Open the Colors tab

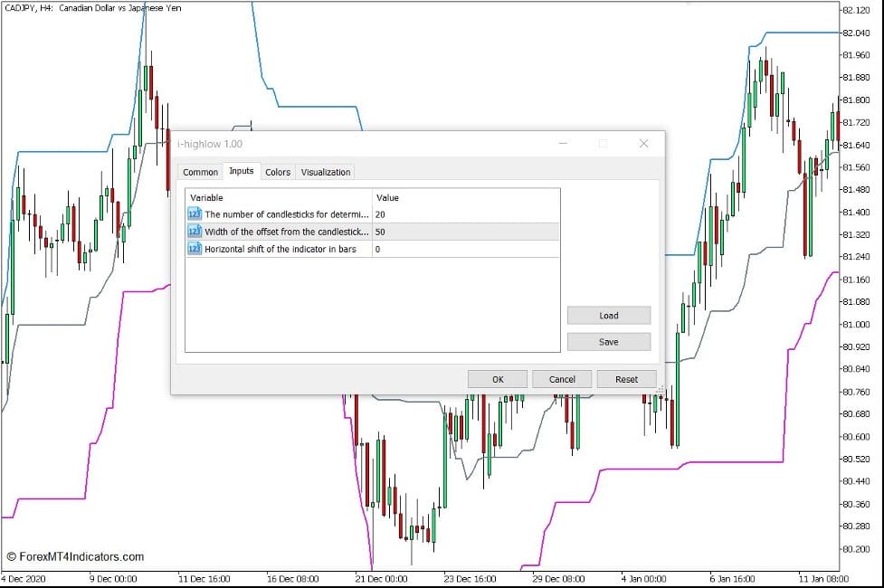[278, 172]
